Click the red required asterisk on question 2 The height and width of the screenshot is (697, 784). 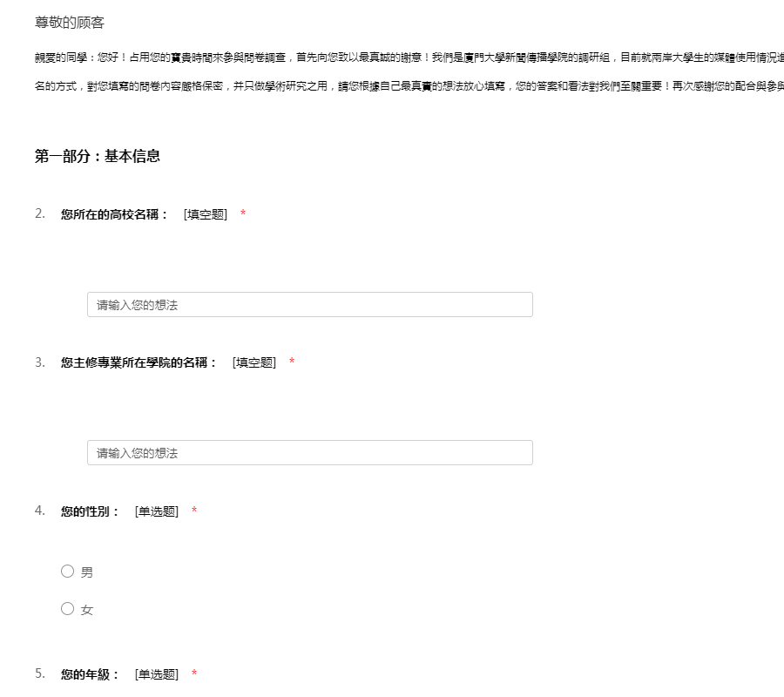[x=243, y=214]
